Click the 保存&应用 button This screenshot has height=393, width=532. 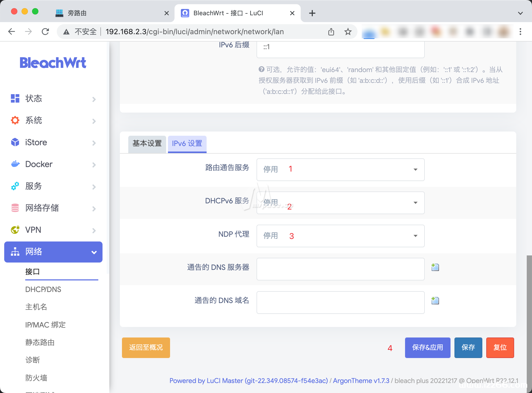point(427,347)
